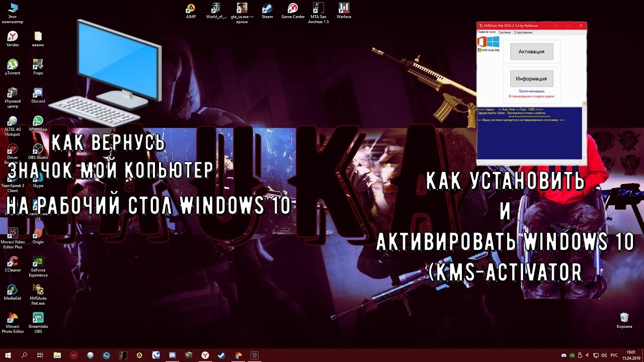Open the Windows Start menu

coord(8,355)
